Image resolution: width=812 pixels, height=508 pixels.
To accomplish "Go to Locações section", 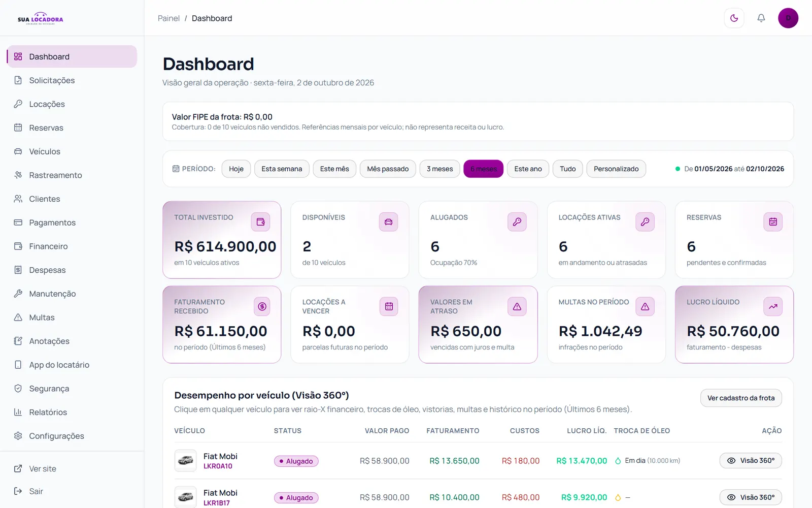I will pos(72,104).
